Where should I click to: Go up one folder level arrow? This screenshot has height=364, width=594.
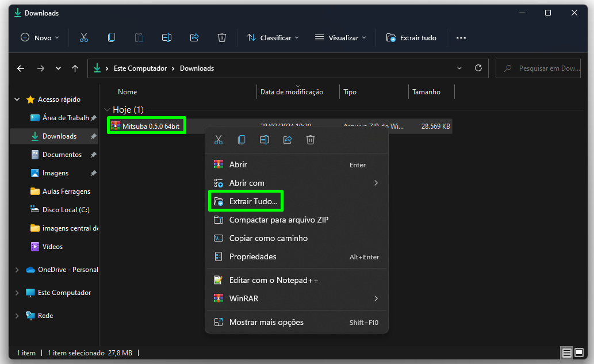click(75, 68)
